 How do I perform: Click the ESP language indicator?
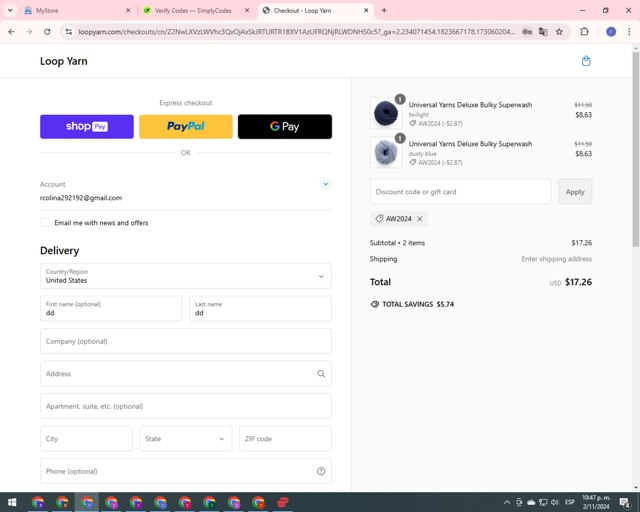[x=570, y=502]
